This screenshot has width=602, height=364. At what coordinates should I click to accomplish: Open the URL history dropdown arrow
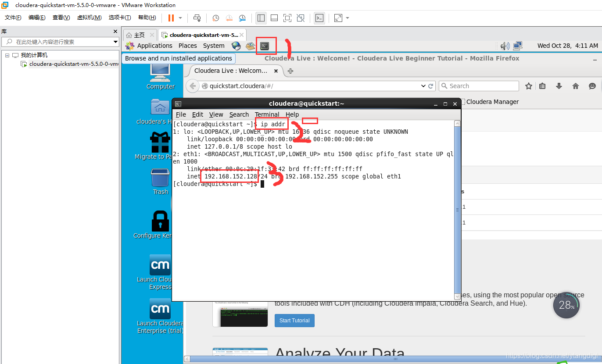click(x=423, y=86)
